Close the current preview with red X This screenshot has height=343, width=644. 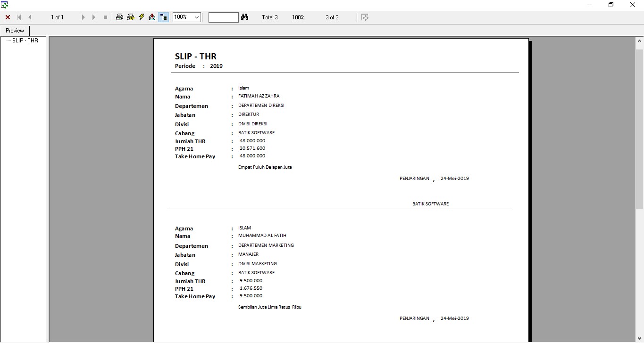(x=8, y=17)
